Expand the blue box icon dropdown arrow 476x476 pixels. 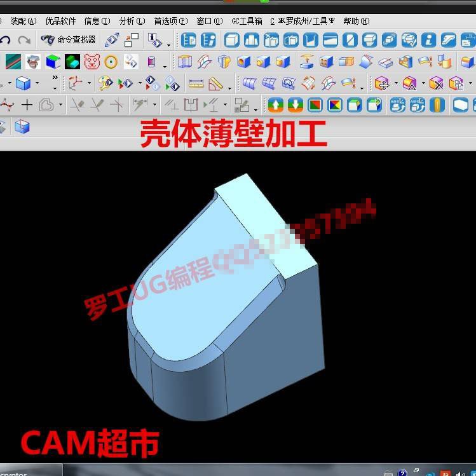[x=37, y=83]
